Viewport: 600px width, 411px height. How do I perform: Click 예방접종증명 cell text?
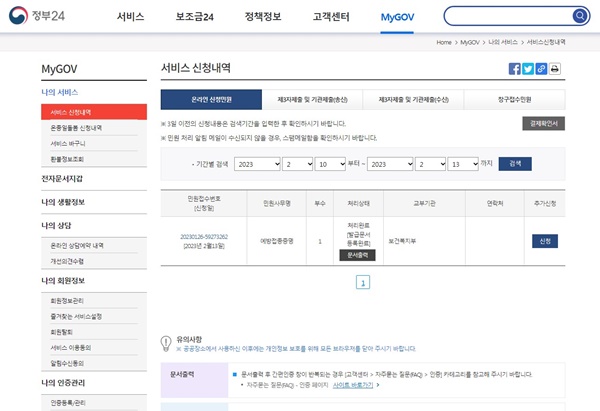point(277,241)
